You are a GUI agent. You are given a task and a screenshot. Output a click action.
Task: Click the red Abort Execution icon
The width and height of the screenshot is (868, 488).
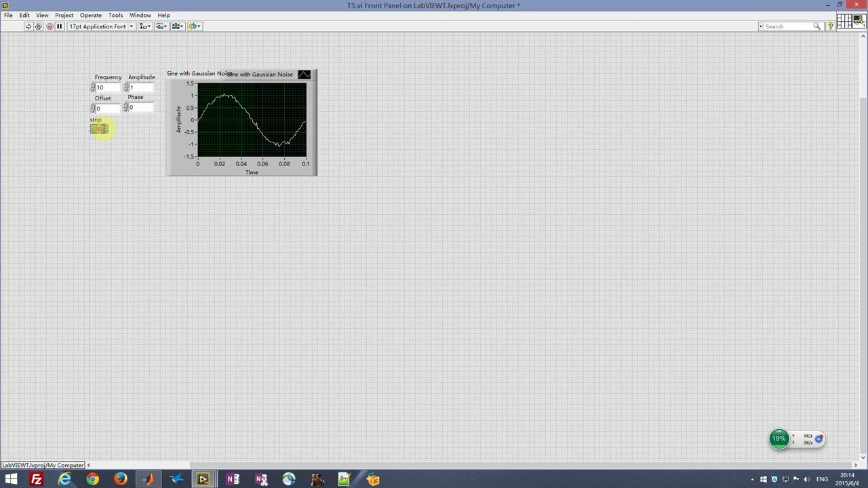point(49,26)
